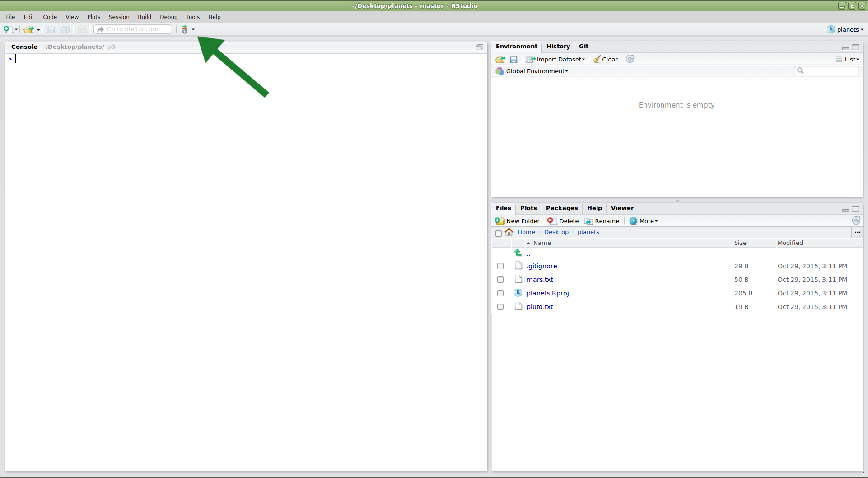Image resolution: width=868 pixels, height=478 pixels.
Task: Check the box next to mars.txt
Action: (500, 280)
